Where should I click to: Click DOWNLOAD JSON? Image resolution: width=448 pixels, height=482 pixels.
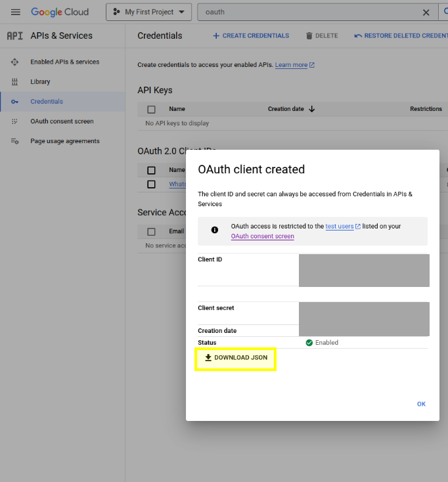tap(236, 357)
